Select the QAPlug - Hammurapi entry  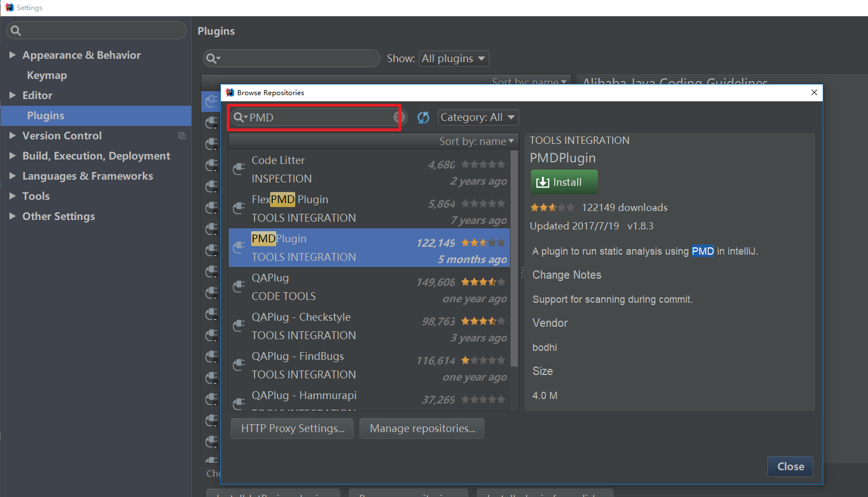tap(369, 398)
